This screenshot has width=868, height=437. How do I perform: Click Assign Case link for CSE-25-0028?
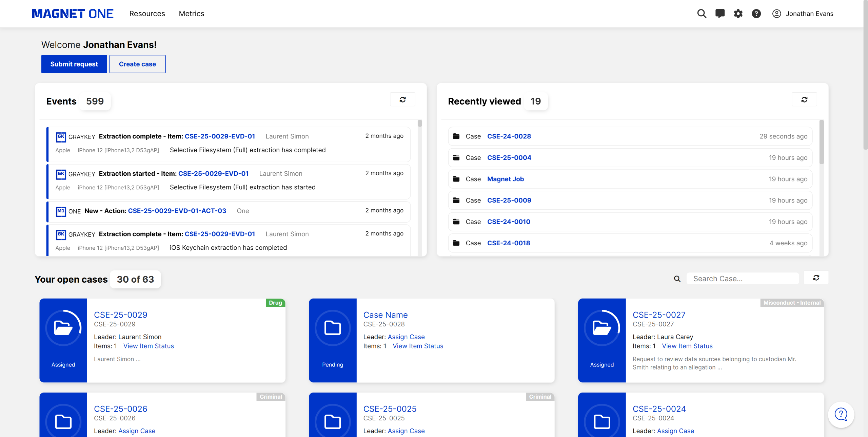pos(406,337)
